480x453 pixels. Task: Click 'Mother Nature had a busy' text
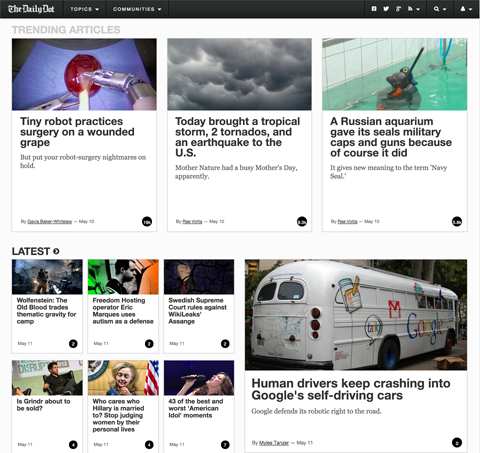point(236,172)
